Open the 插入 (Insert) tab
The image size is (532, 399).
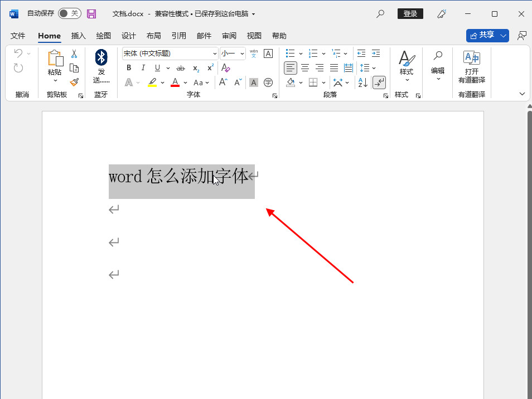(x=79, y=36)
